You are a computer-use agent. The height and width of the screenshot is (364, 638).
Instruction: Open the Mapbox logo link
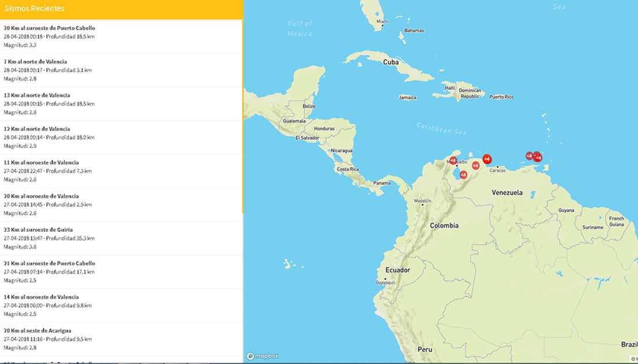tap(263, 356)
